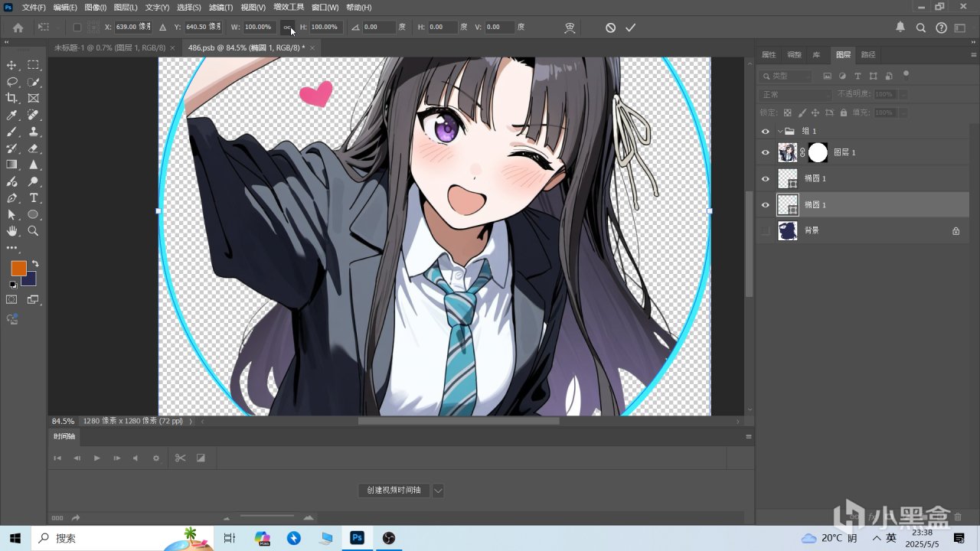This screenshot has height=551, width=980.
Task: Open the 滤镜(T) menu
Action: tap(221, 7)
